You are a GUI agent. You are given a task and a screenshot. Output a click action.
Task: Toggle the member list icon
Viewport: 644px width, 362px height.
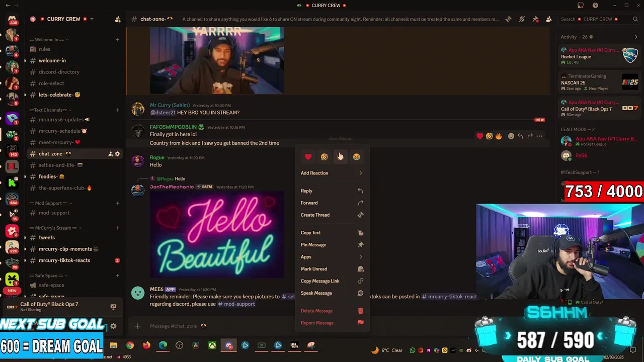point(548,19)
